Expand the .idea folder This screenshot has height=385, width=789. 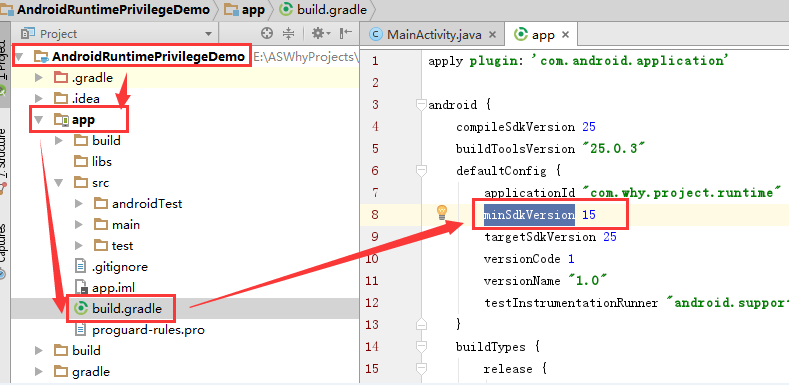tap(39, 98)
